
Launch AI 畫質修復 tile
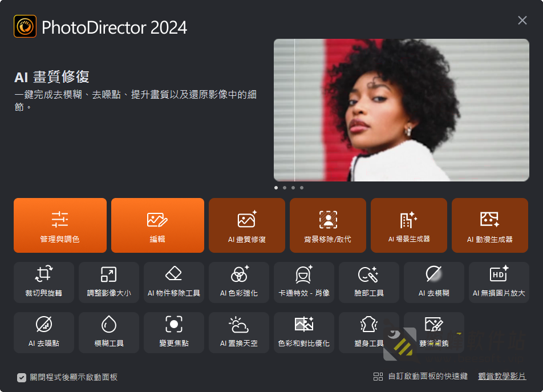click(247, 225)
